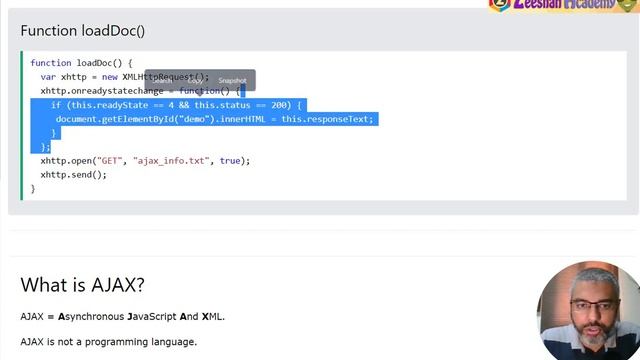Click "xhttp.onreadystatechange" in the code
This screenshot has height=360, width=640.
pos(102,91)
